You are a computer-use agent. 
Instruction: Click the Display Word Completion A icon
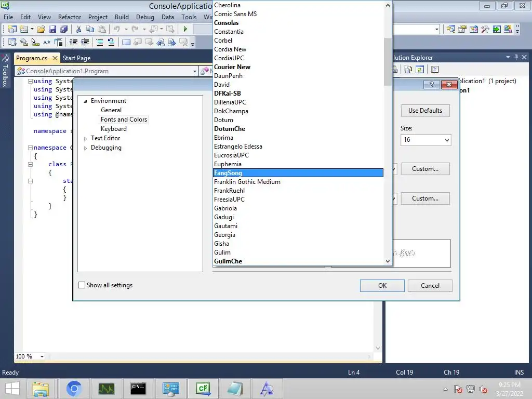pos(46,43)
